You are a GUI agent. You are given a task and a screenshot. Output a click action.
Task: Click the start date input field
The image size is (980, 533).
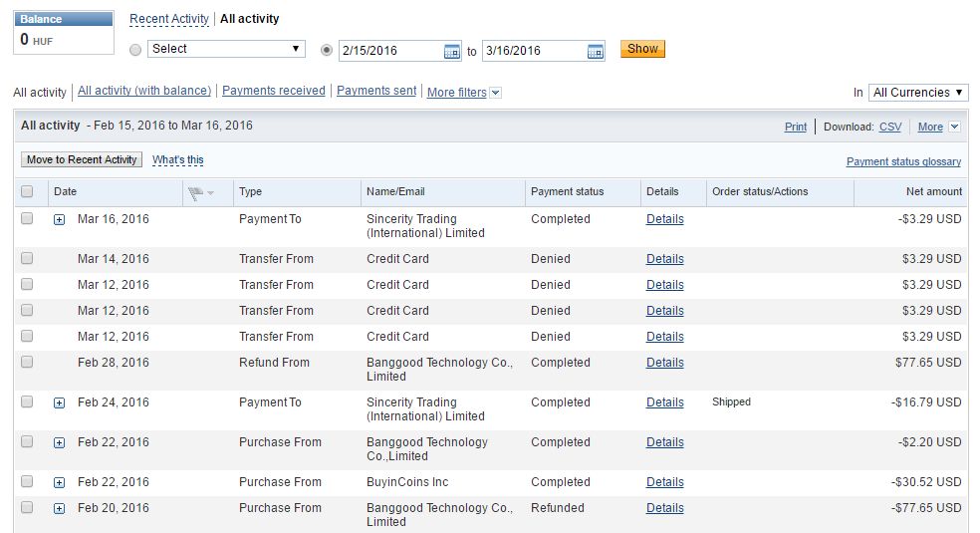pyautogui.click(x=389, y=51)
